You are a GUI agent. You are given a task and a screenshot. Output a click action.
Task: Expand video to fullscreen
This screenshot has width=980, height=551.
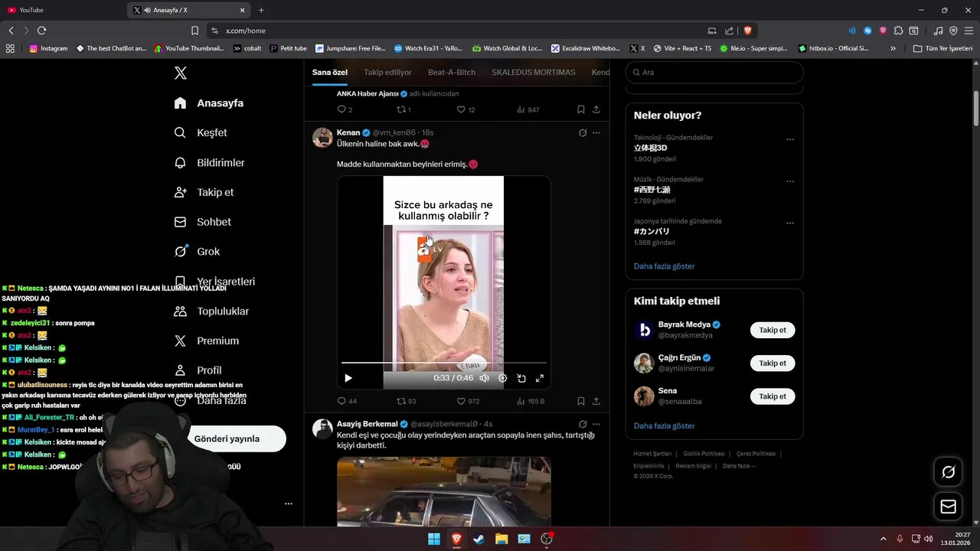539,378
